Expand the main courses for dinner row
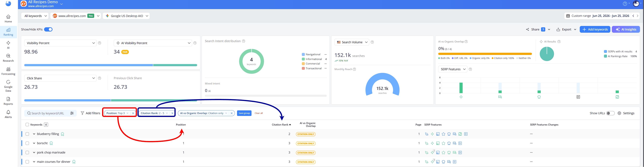This screenshot has height=167, width=644. (34, 162)
